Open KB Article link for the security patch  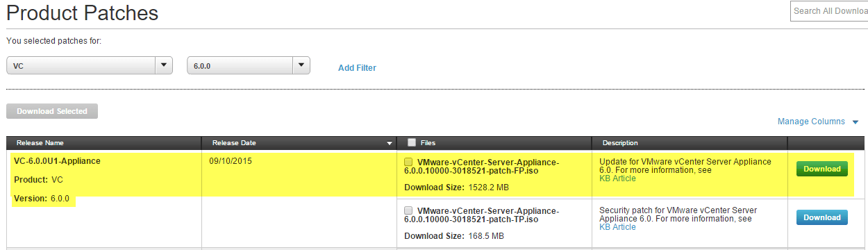[x=617, y=227]
